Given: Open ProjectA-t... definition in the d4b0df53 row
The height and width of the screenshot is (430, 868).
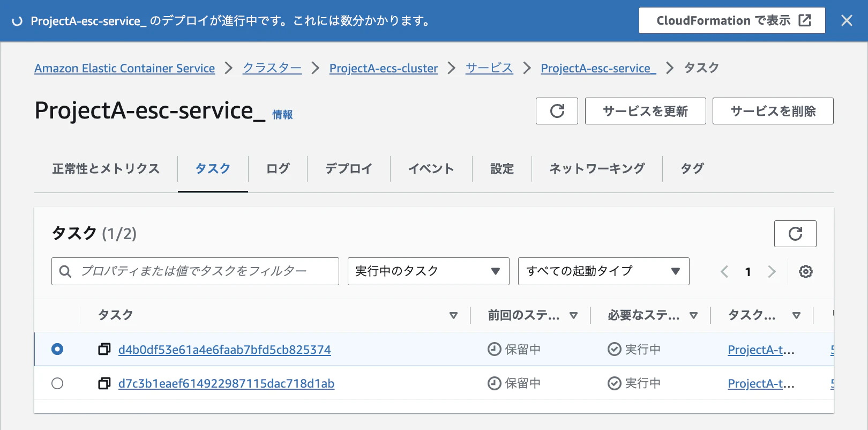Looking at the screenshot, I should [x=761, y=350].
